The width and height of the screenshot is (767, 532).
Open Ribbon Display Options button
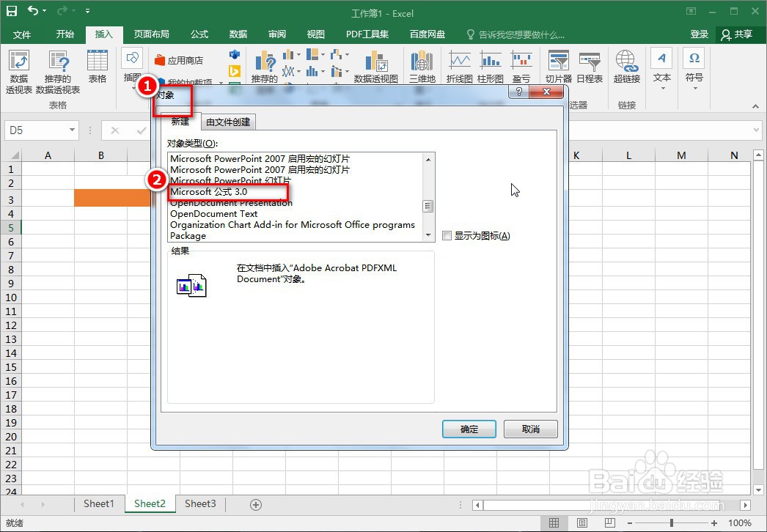point(691,11)
